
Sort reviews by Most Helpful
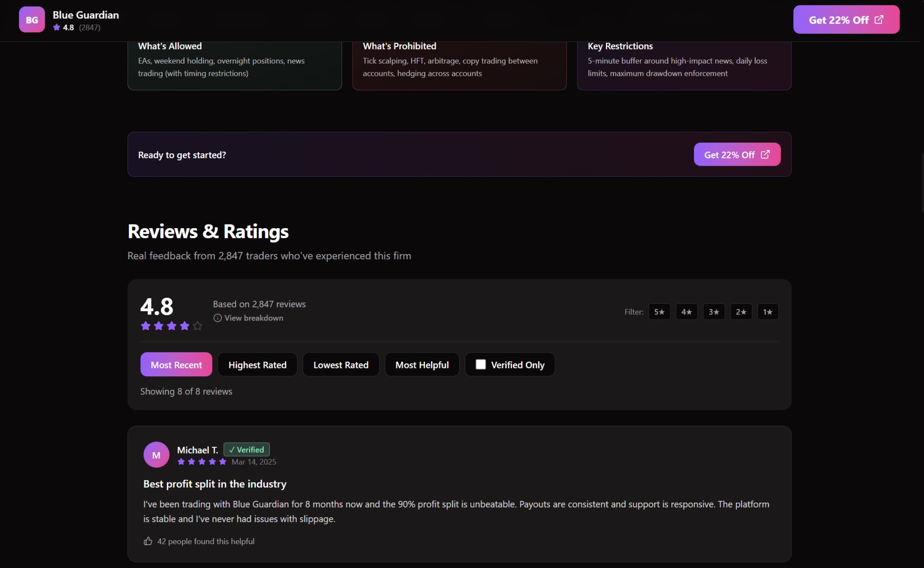[422, 364]
